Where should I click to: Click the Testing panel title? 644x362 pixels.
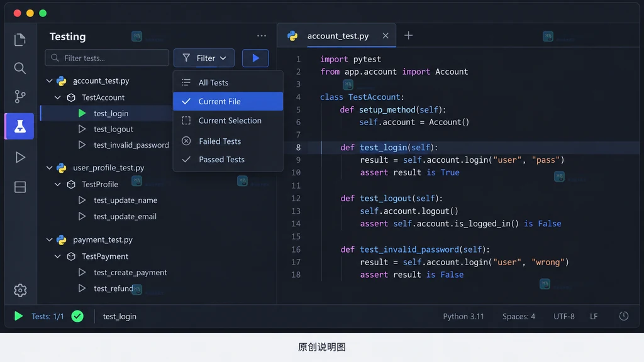[x=68, y=36]
